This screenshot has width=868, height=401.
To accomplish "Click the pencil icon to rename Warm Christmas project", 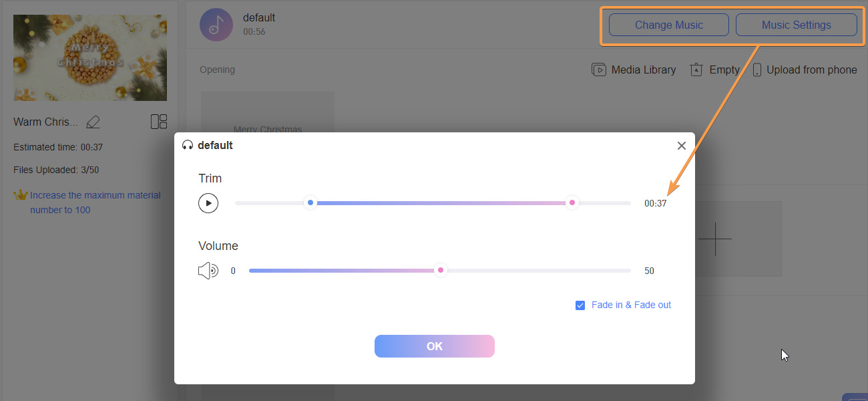I will click(93, 122).
